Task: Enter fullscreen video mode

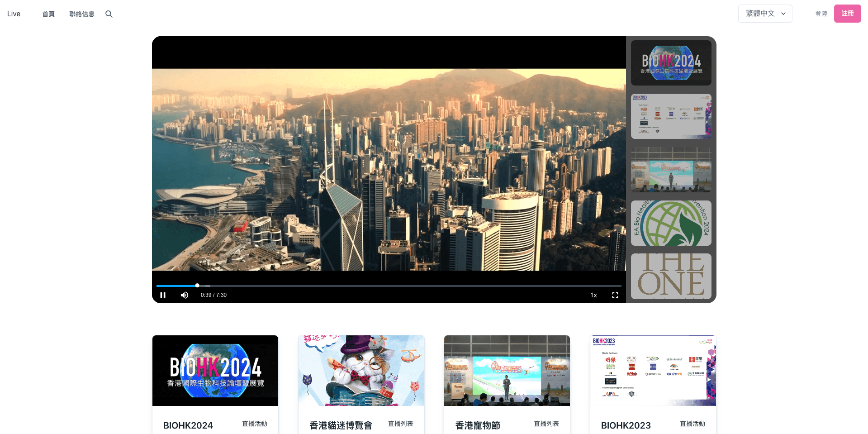Action: pyautogui.click(x=615, y=295)
